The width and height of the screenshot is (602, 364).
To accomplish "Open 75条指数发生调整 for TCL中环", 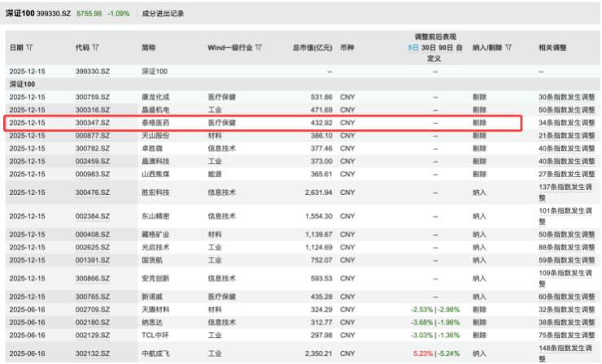I will [567, 336].
